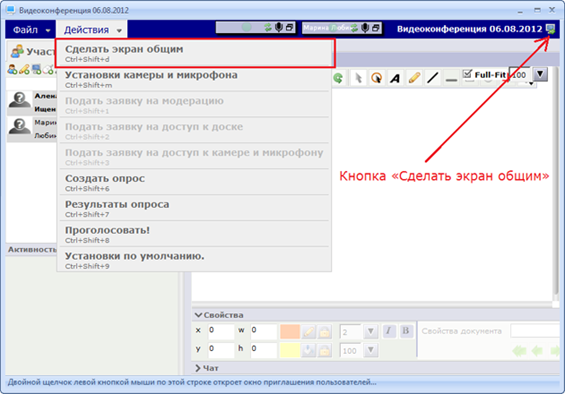This screenshot has width=565, height=394.
Task: Select the arrow pointer tool on whiteboard toolbar
Action: [x=358, y=78]
